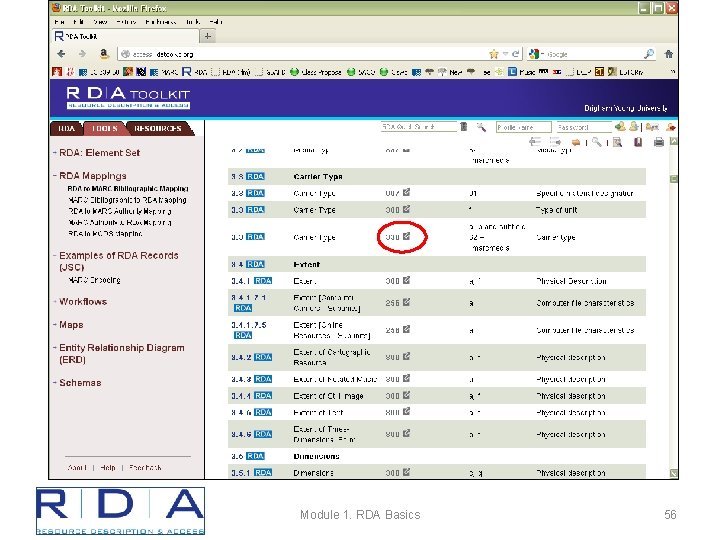Open MARC Encoding under Examples of RDA Records

[94, 280]
